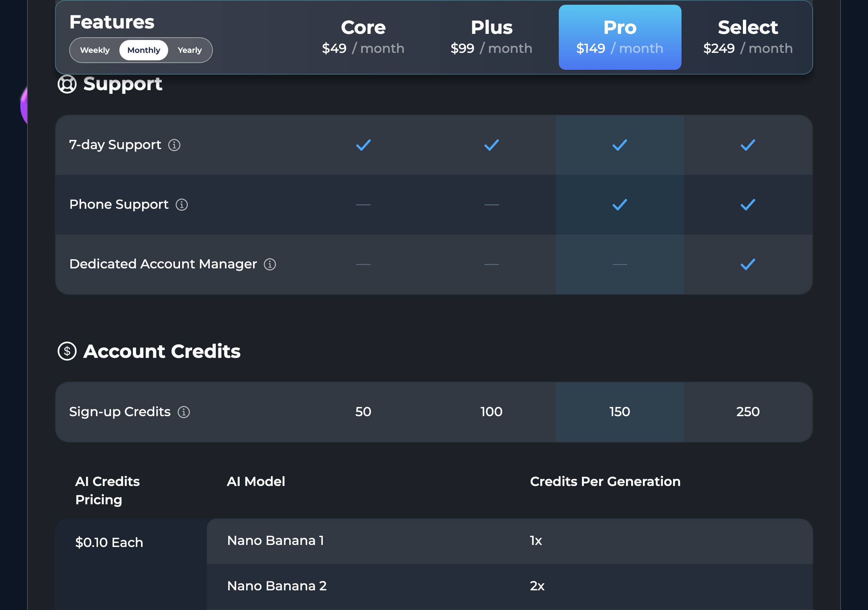Click the Sign-up Credits label
The width and height of the screenshot is (868, 610).
pyautogui.click(x=120, y=412)
